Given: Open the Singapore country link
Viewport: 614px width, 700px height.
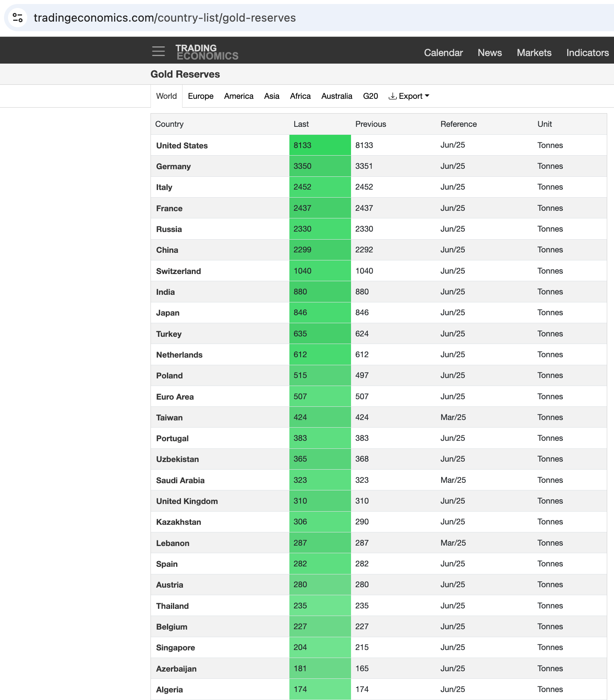Looking at the screenshot, I should click(x=175, y=648).
